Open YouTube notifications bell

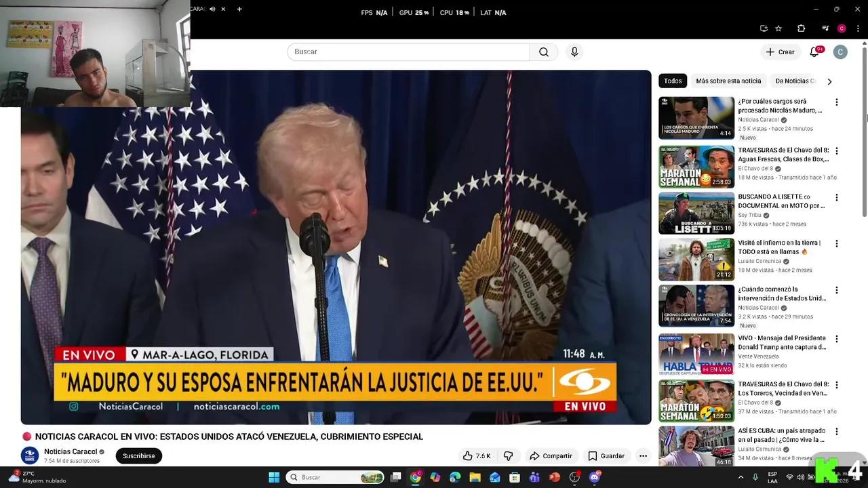815,52
